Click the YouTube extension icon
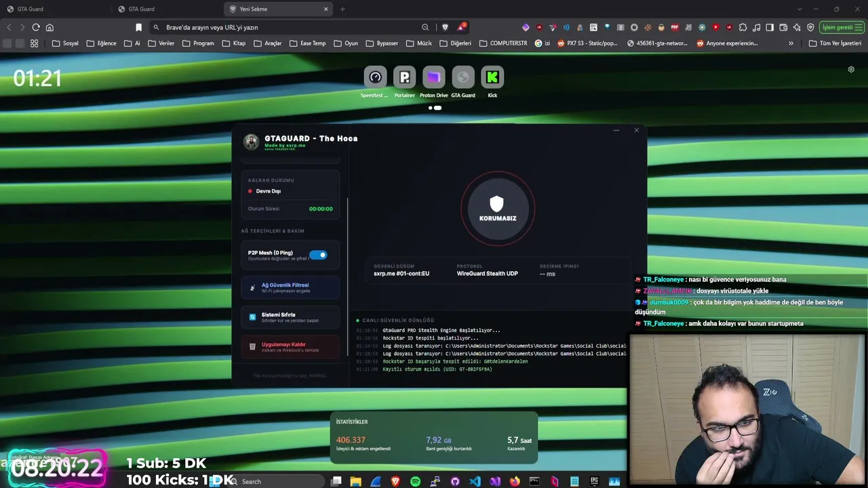This screenshot has width=868, height=488. (x=715, y=27)
